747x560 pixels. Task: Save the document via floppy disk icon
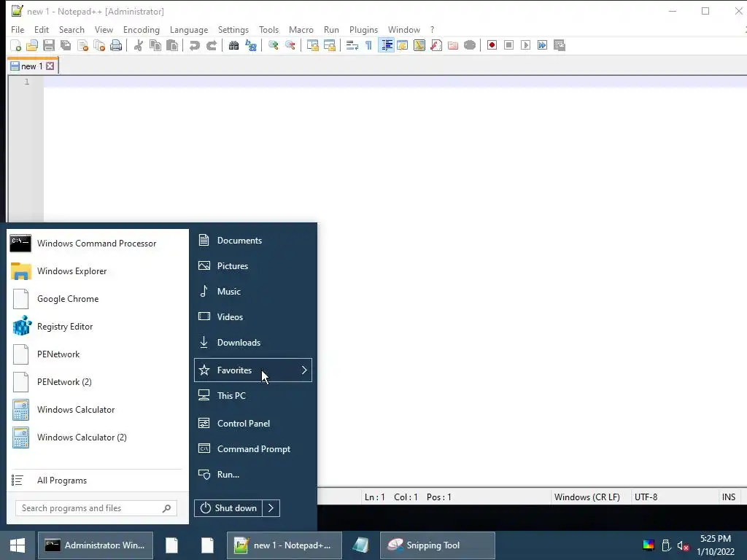pos(49,46)
